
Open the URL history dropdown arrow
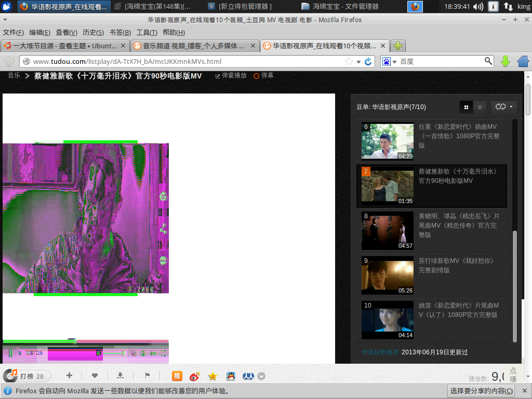point(358,62)
